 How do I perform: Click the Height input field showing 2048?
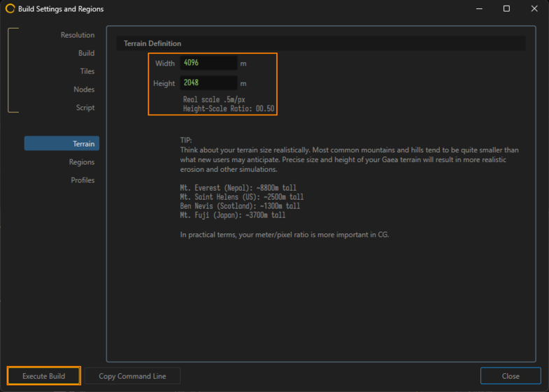pos(208,83)
